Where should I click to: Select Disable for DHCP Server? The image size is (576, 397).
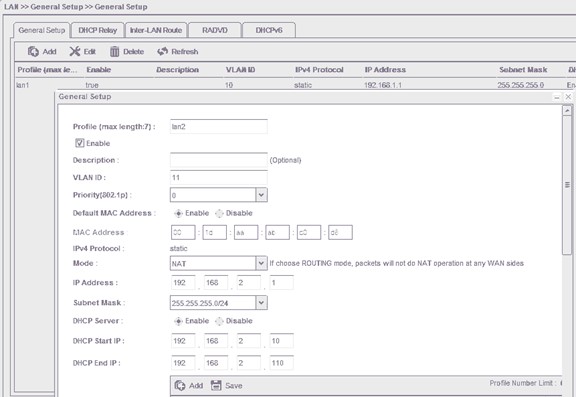coord(219,321)
